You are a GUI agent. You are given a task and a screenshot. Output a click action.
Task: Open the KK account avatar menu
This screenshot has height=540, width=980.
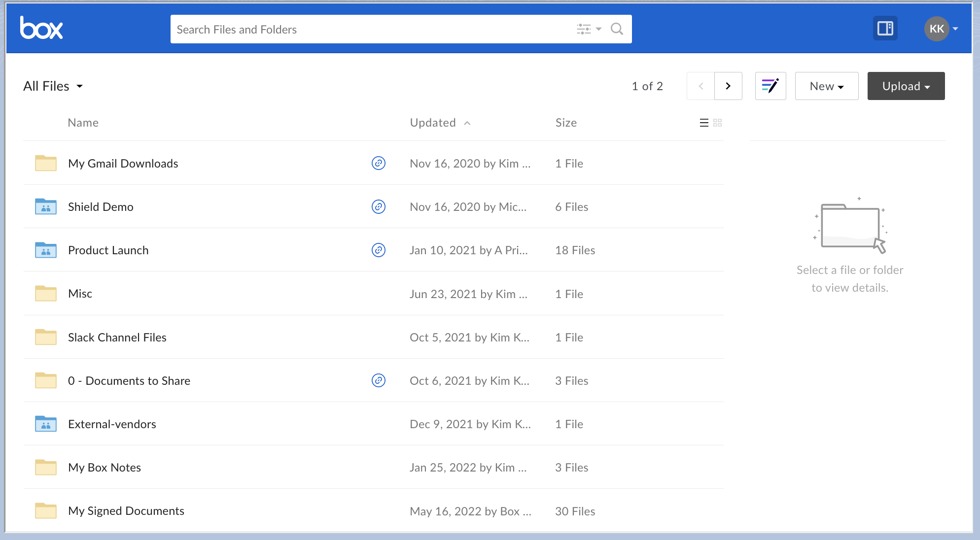tap(937, 29)
